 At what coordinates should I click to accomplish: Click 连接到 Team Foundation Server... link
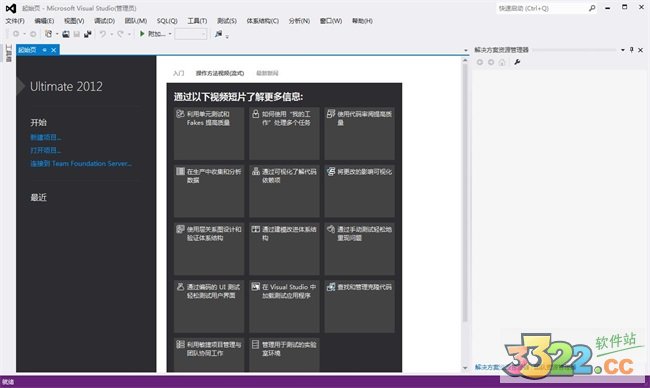point(81,164)
